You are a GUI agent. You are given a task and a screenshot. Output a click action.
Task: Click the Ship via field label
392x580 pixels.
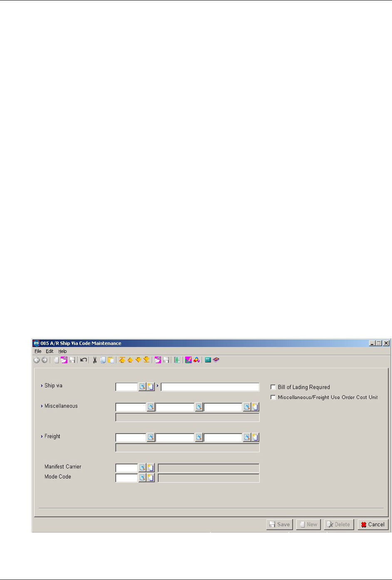tap(53, 386)
